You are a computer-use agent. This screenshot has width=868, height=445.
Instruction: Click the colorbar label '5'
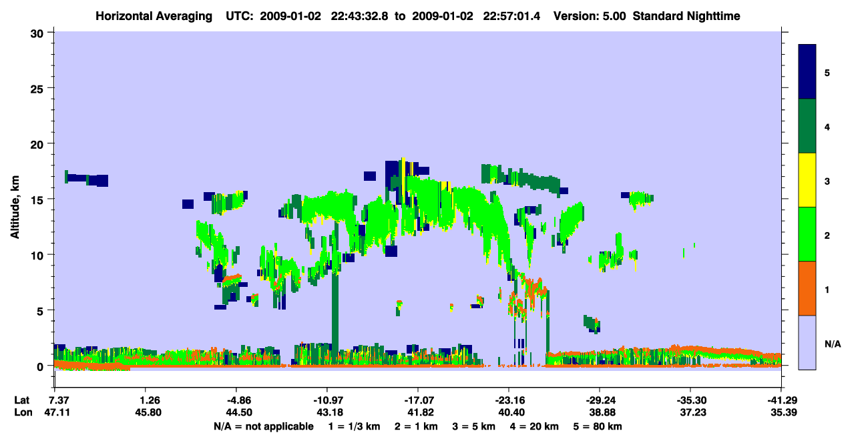(827, 72)
